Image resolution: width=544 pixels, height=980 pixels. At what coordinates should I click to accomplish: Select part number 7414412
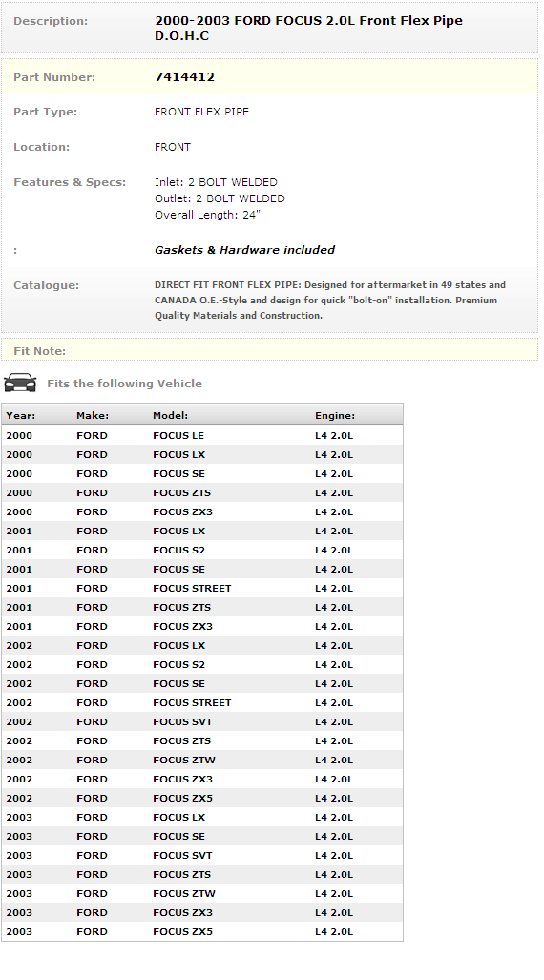click(184, 77)
